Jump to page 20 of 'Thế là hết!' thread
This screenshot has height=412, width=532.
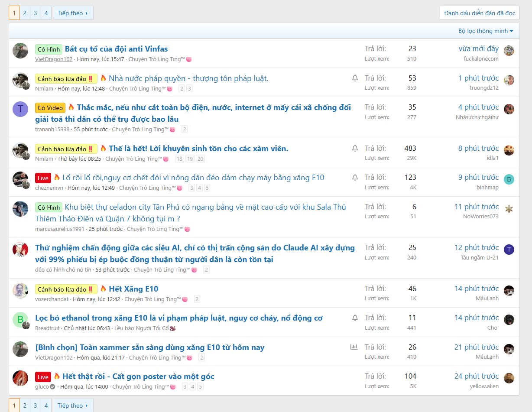click(x=200, y=159)
